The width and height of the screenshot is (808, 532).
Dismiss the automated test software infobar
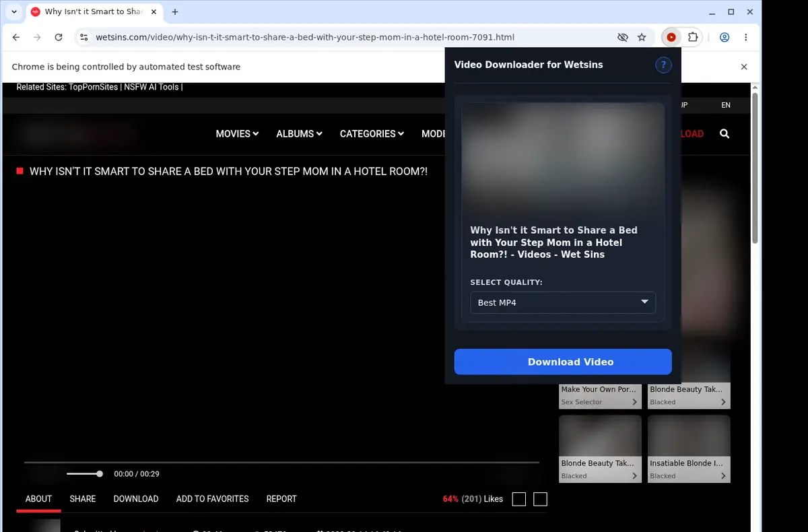[744, 67]
